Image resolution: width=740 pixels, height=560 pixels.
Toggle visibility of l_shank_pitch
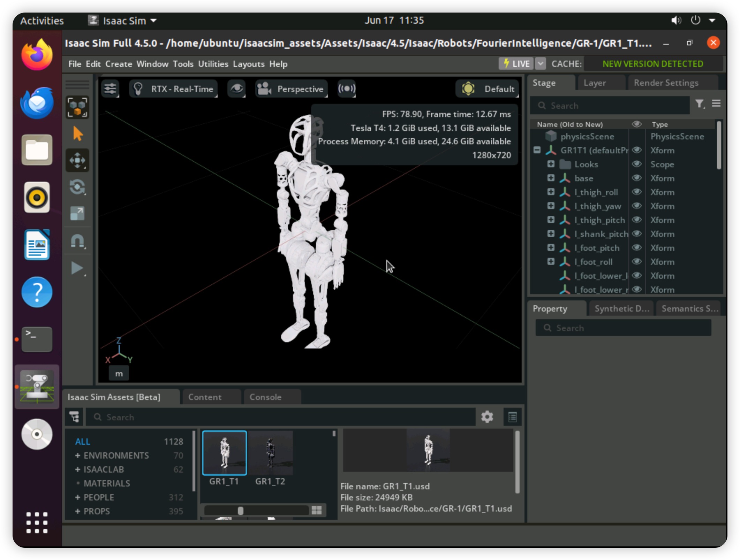coord(637,234)
